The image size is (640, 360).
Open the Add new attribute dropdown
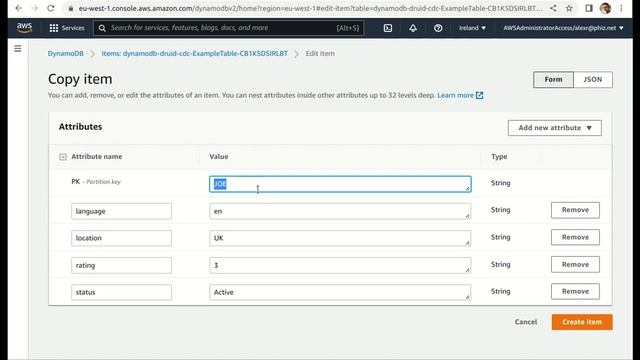555,128
